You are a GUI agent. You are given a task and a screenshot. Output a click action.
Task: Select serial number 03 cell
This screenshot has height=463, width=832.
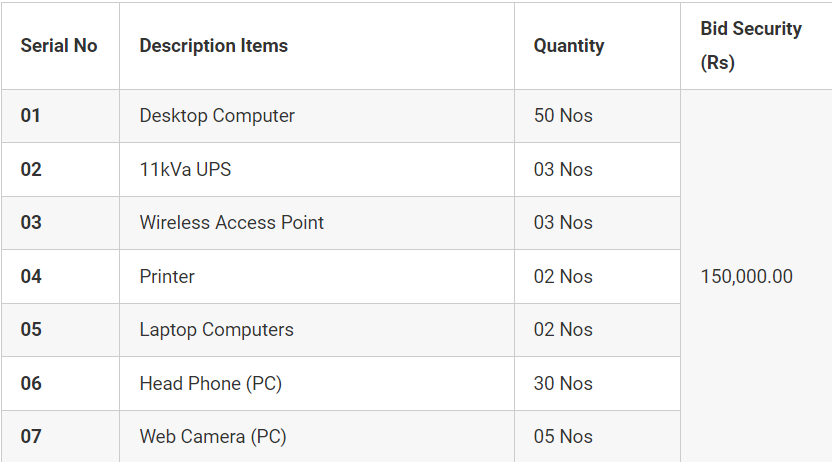click(x=31, y=223)
